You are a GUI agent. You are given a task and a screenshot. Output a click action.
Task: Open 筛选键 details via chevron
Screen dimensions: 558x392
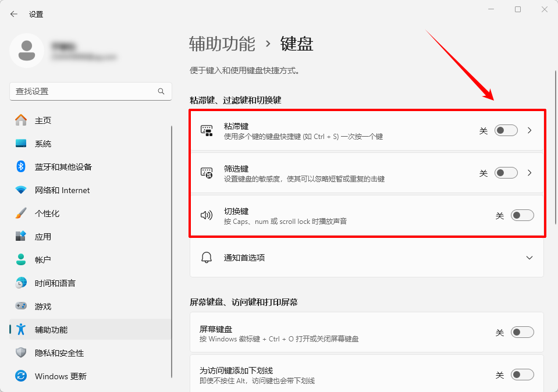(529, 173)
